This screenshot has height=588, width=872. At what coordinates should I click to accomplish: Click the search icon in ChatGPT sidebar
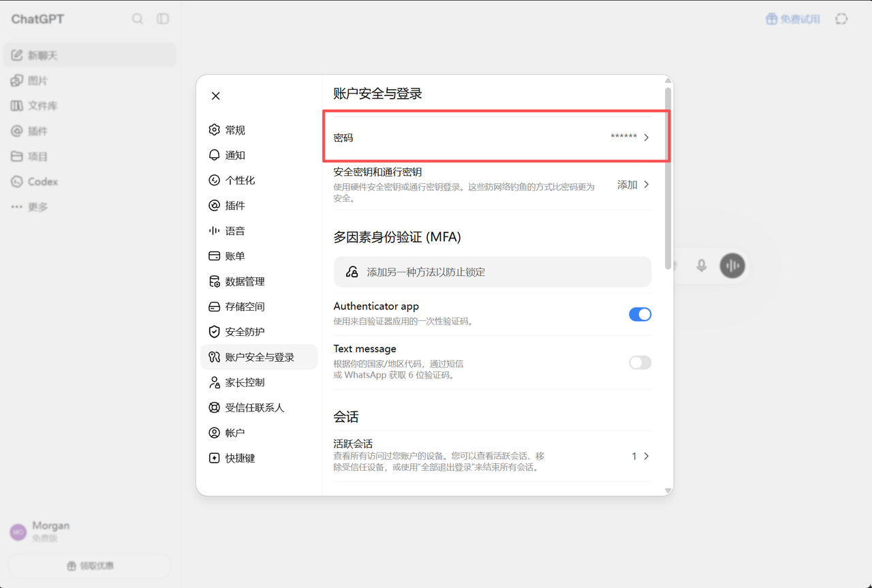click(x=138, y=19)
